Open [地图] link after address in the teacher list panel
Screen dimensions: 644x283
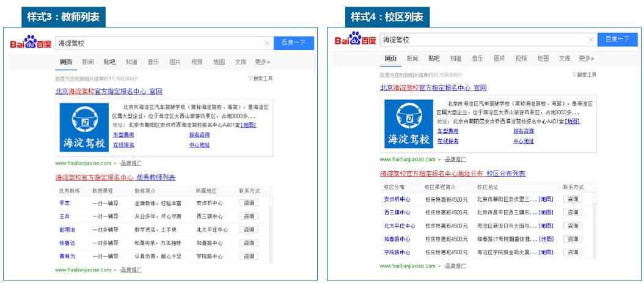tap(249, 125)
